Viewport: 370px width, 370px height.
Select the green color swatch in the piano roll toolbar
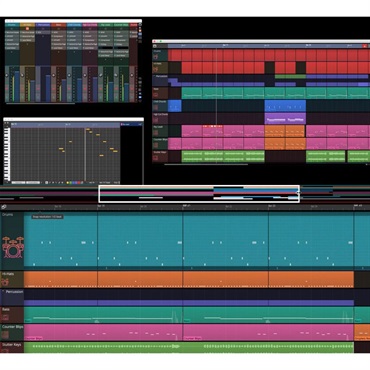tap(71, 182)
